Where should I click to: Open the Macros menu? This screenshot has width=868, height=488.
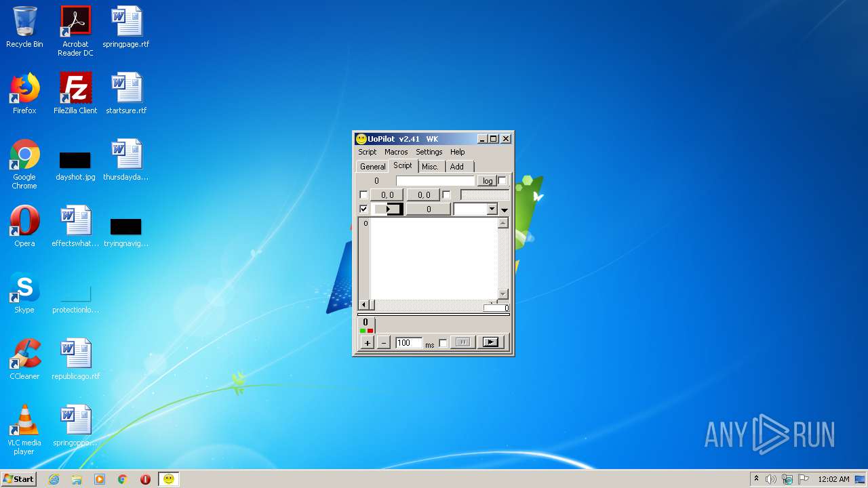coord(396,152)
